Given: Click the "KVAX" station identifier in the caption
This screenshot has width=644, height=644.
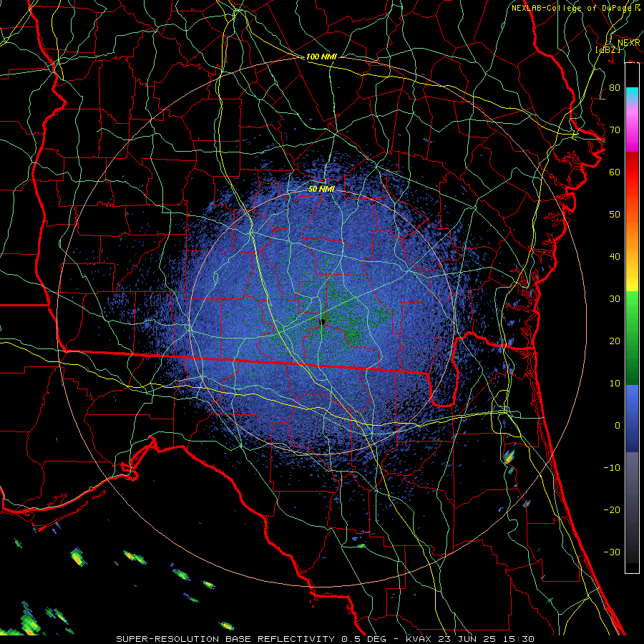Looking at the screenshot, I should pos(419,639).
